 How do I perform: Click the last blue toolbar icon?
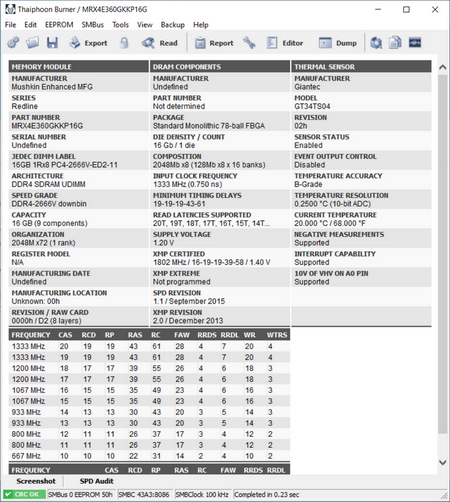tap(415, 43)
